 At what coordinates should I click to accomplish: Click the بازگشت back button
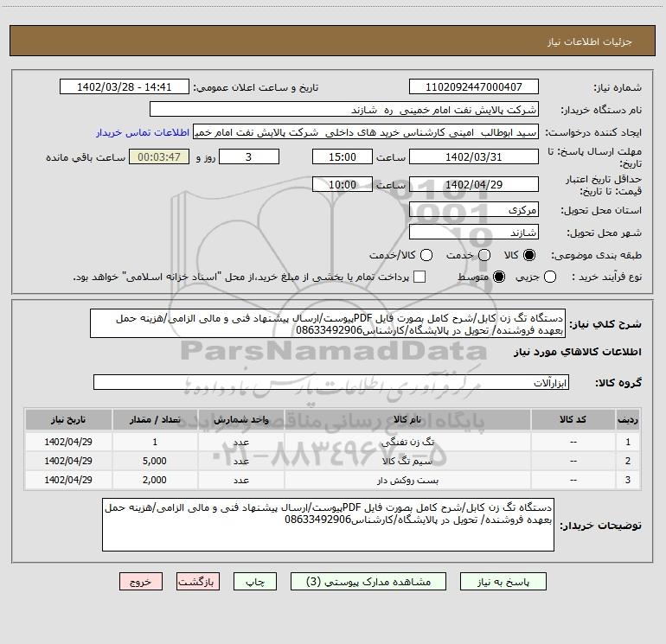pos(198,582)
